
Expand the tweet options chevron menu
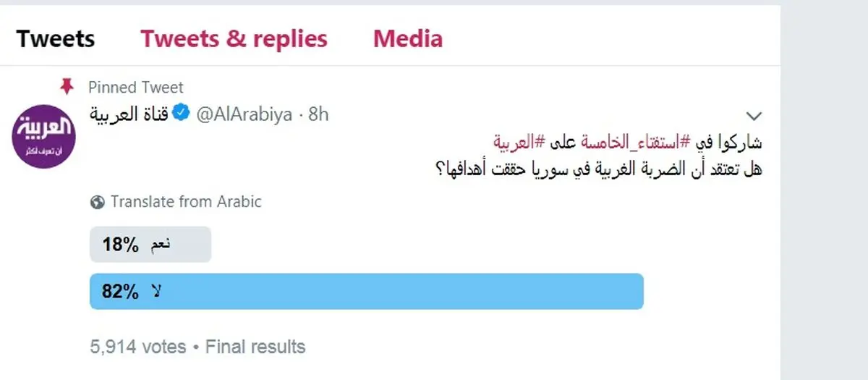754,116
